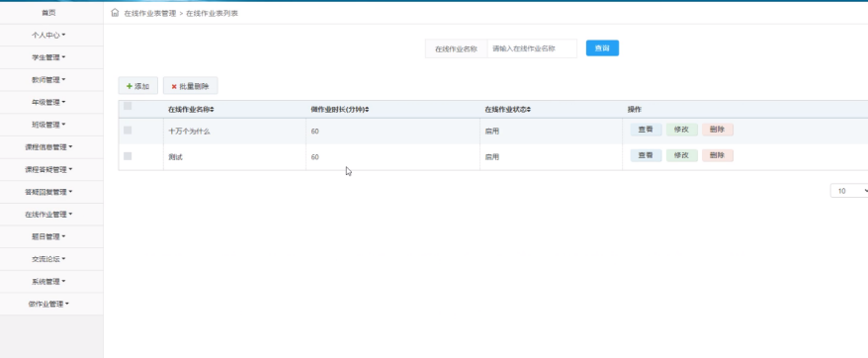Screen dimensions: 868x358
Task: Click the home icon in the breadcrumb
Action: coord(115,13)
